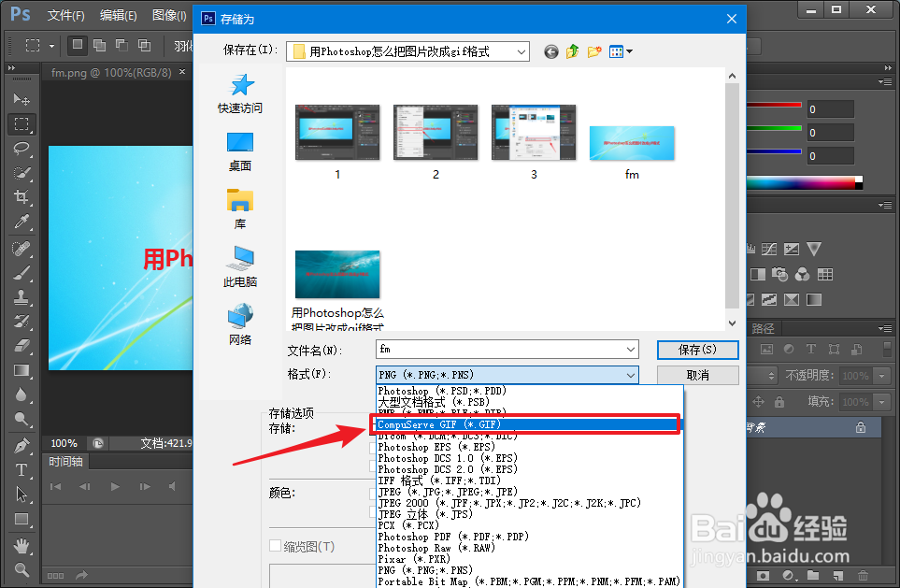
Task: Adjust the green color slider
Action: click(774, 128)
